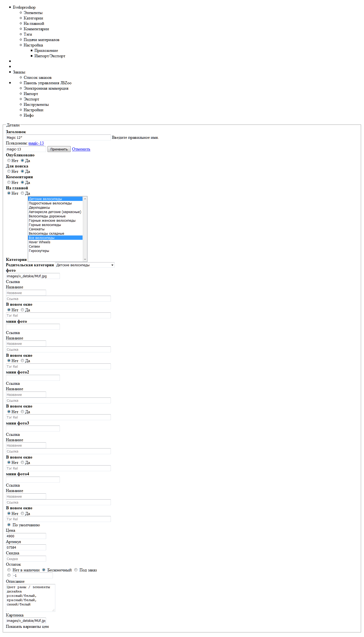Image resolution: width=364 pixels, height=637 pixels.
Task: Select 'Нет в наличии' stock radio
Action: click(x=9, y=570)
